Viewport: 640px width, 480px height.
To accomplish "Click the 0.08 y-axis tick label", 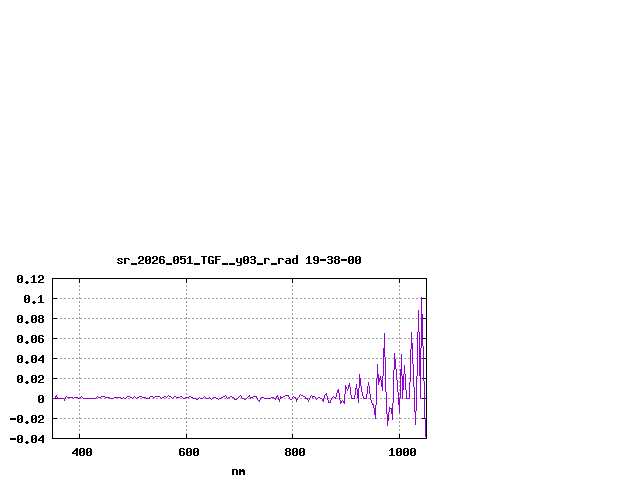I will 30,319.
